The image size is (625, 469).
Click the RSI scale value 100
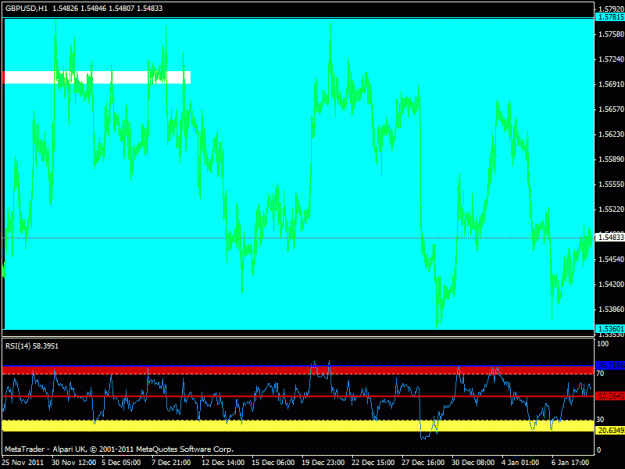tap(603, 343)
